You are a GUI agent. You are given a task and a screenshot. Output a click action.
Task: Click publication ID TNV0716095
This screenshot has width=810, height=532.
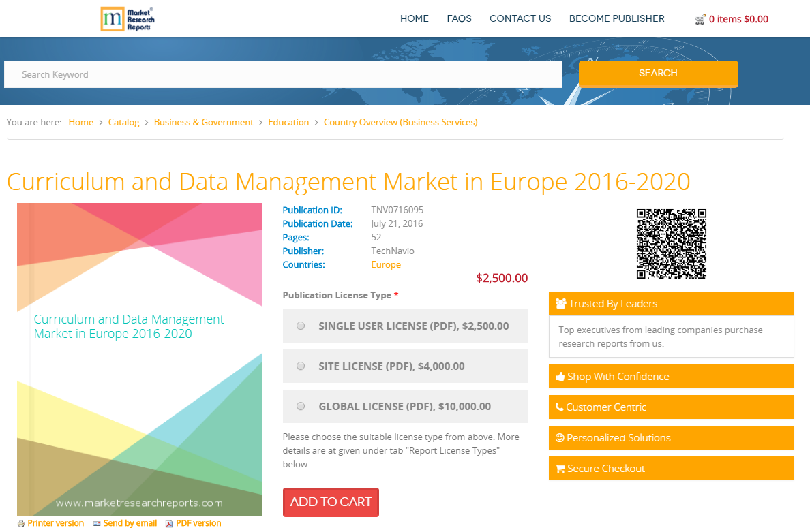point(397,210)
